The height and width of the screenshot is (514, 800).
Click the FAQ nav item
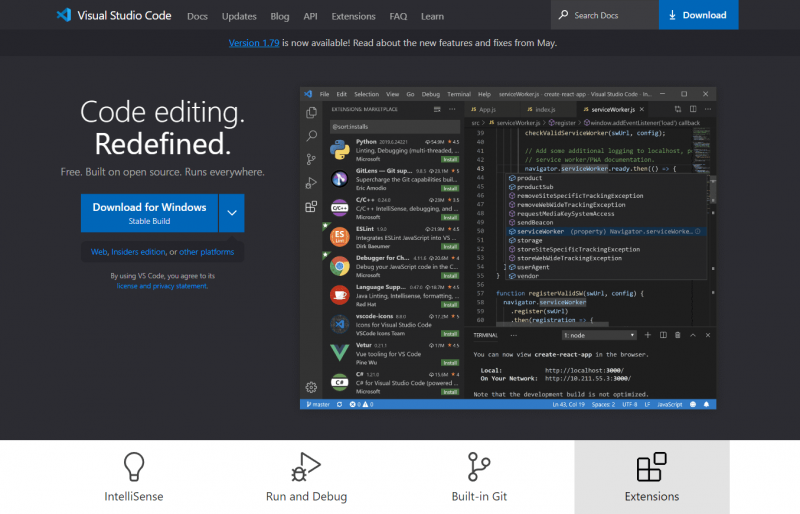(x=398, y=16)
